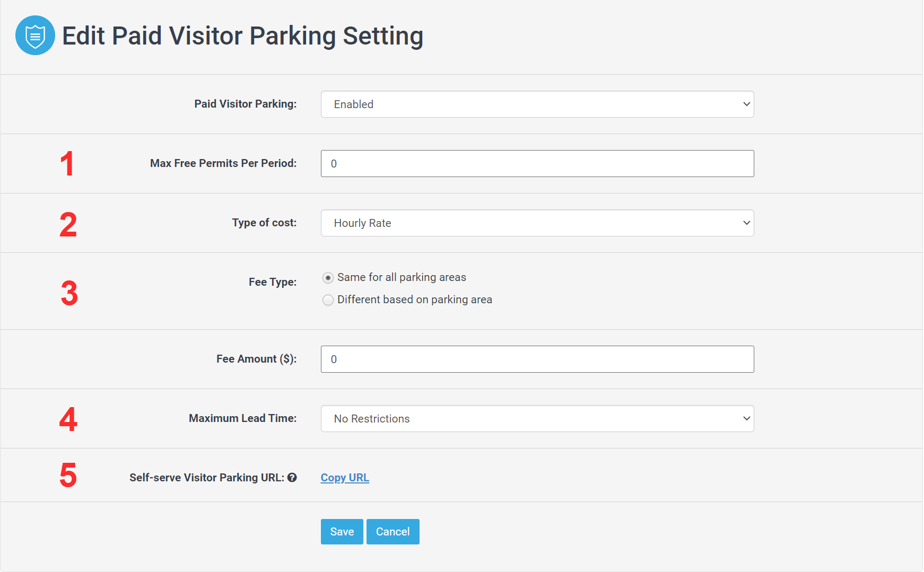924x572 pixels.
Task: Expand the Type of cost dropdown
Action: coord(537,223)
